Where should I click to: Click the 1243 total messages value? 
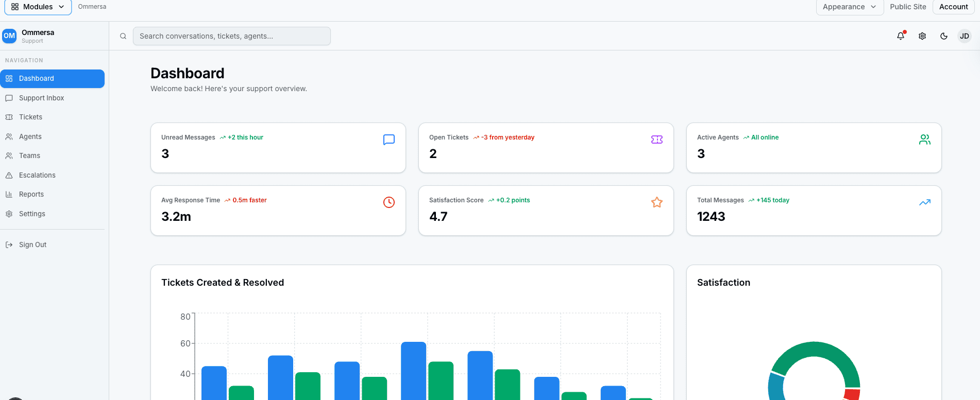click(711, 217)
